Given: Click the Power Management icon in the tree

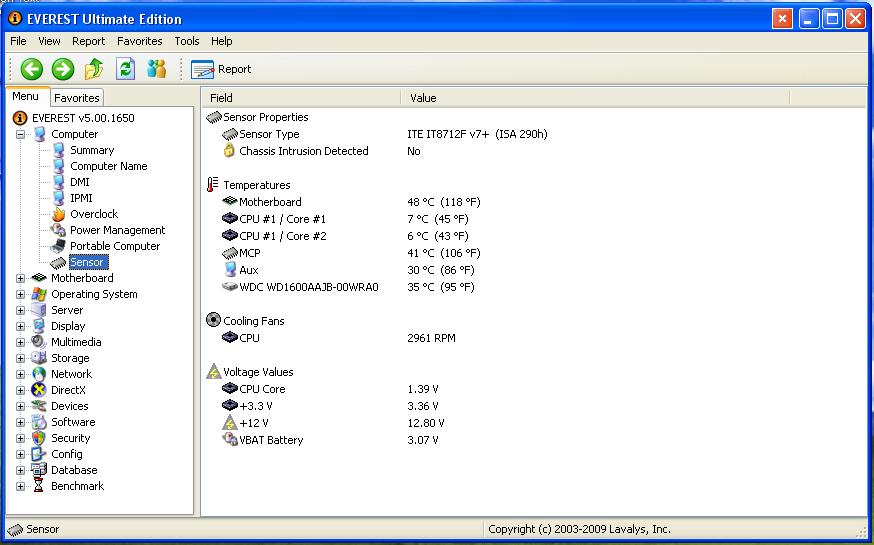Looking at the screenshot, I should point(59,230).
